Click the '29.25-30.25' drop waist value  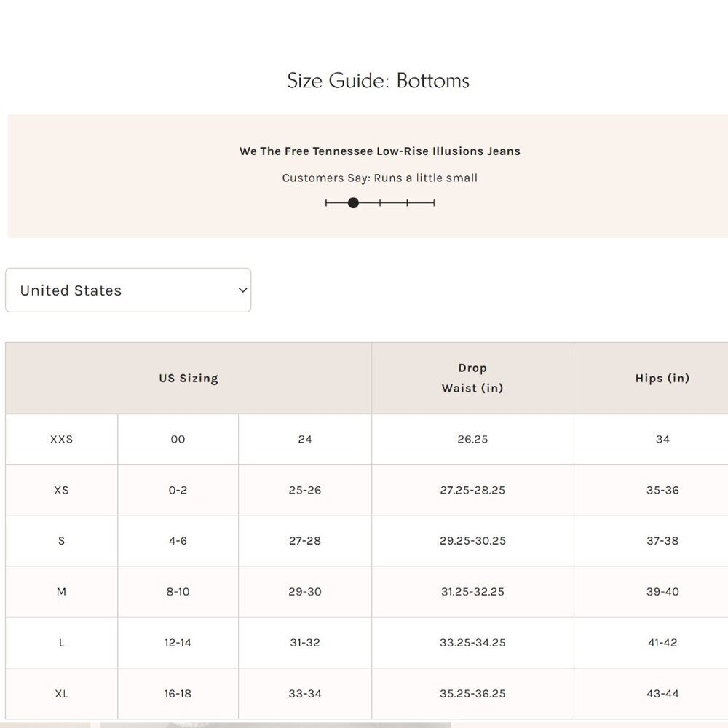tap(472, 541)
